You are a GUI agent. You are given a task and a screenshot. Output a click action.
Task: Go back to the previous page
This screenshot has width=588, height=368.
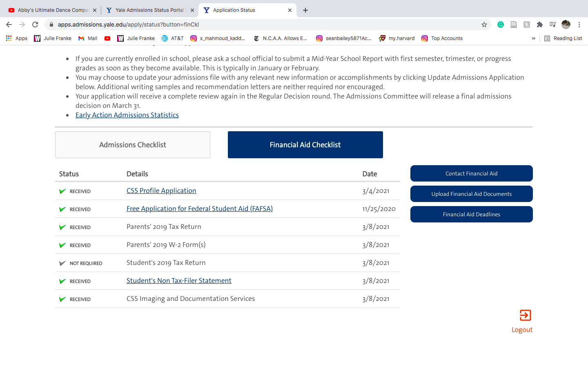pyautogui.click(x=9, y=25)
